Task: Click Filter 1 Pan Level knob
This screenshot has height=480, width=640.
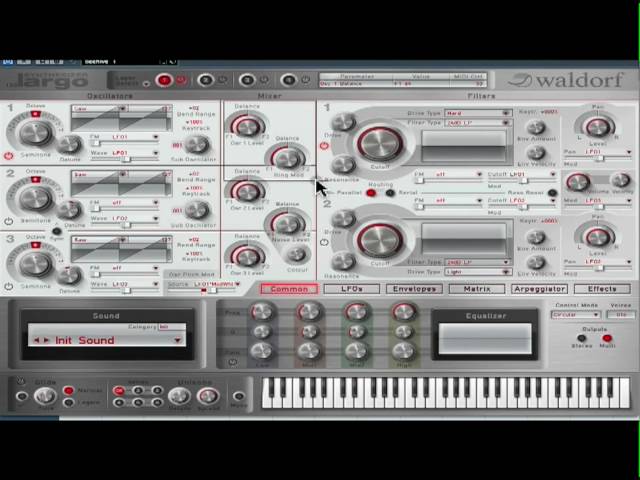Action: (598, 127)
